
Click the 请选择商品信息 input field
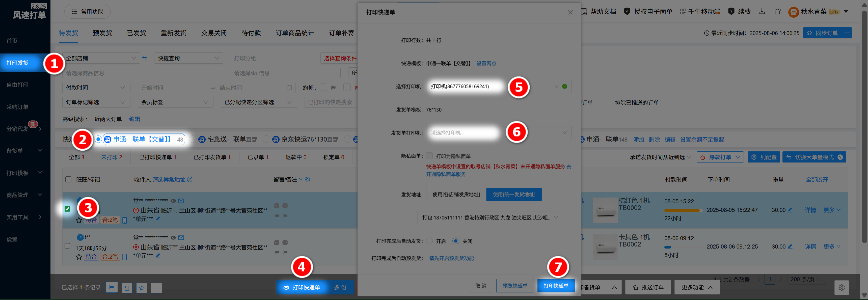pos(143,73)
